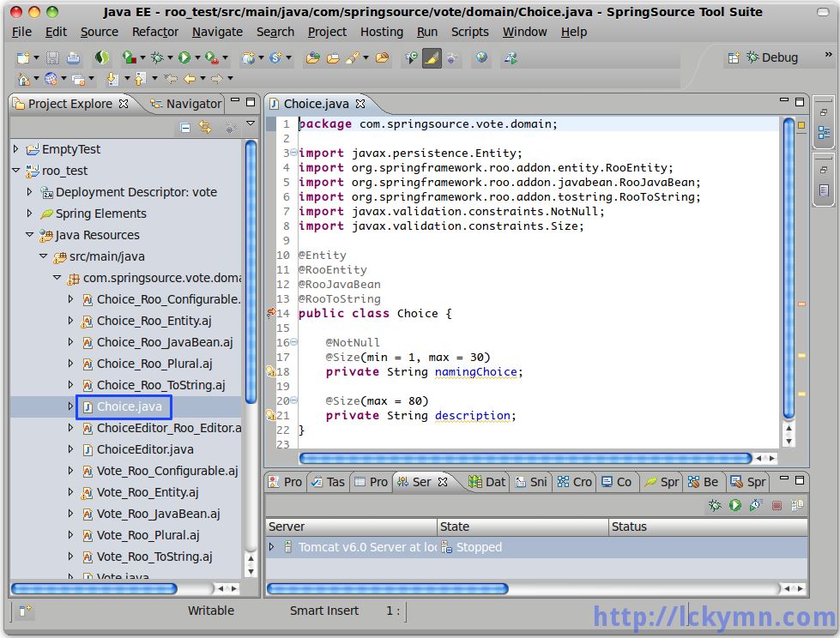Collapse the roo_test project
Viewport: 840px width, 638px height.
click(15, 170)
